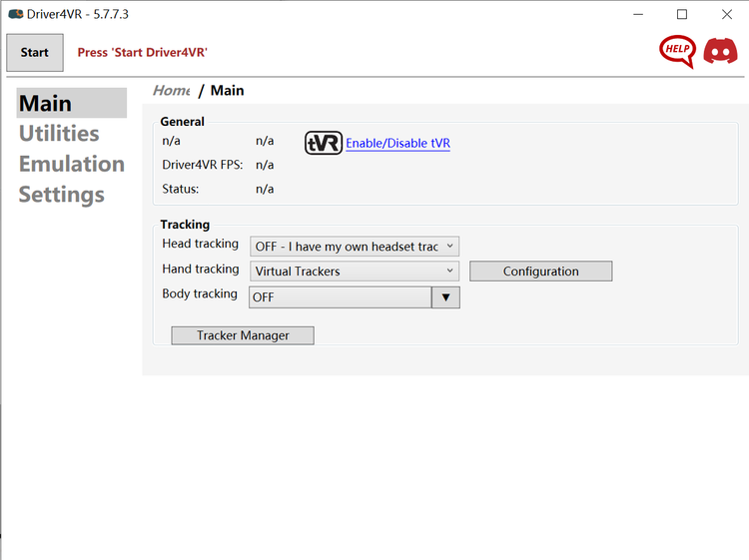
Task: Expand the Head tracking dropdown
Action: 355,247
